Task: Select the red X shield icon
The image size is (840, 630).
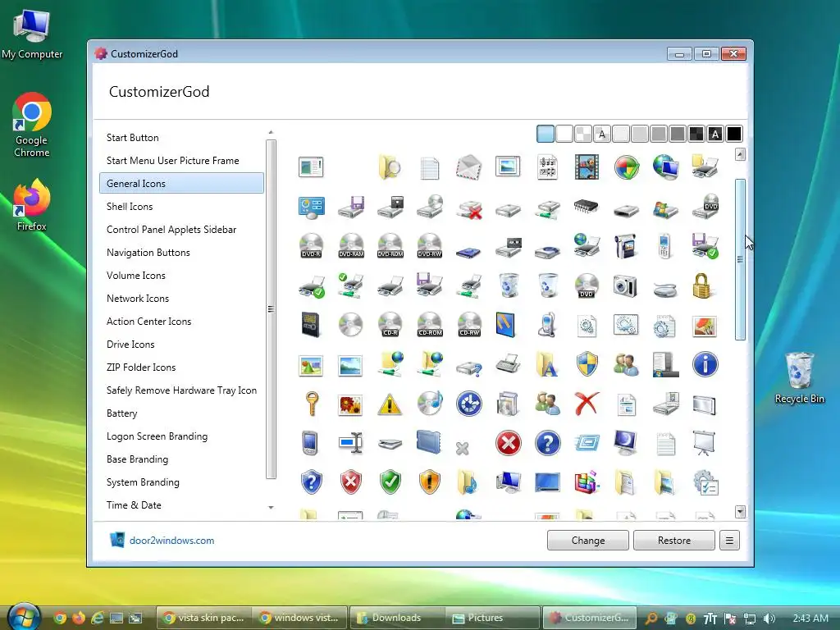Action: (351, 482)
